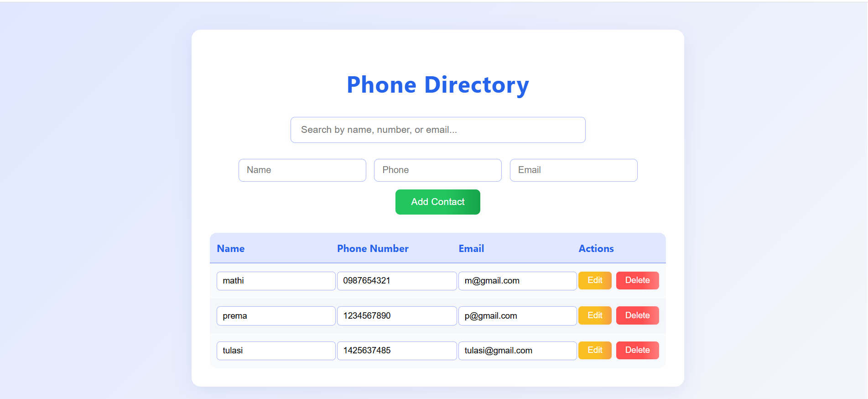Screen dimensions: 868x399
Task: Edit the prema contact row
Action: point(595,315)
